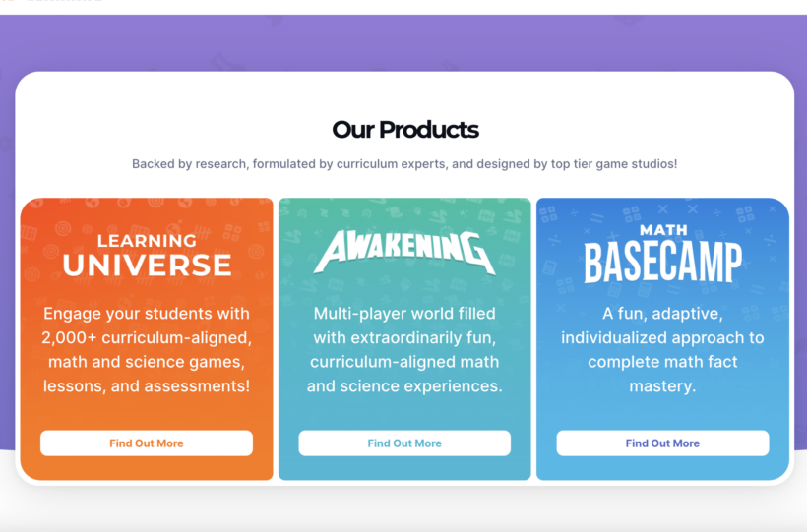Click the purple banner above the products panel
This screenshot has width=807, height=532.
pyautogui.click(x=404, y=44)
